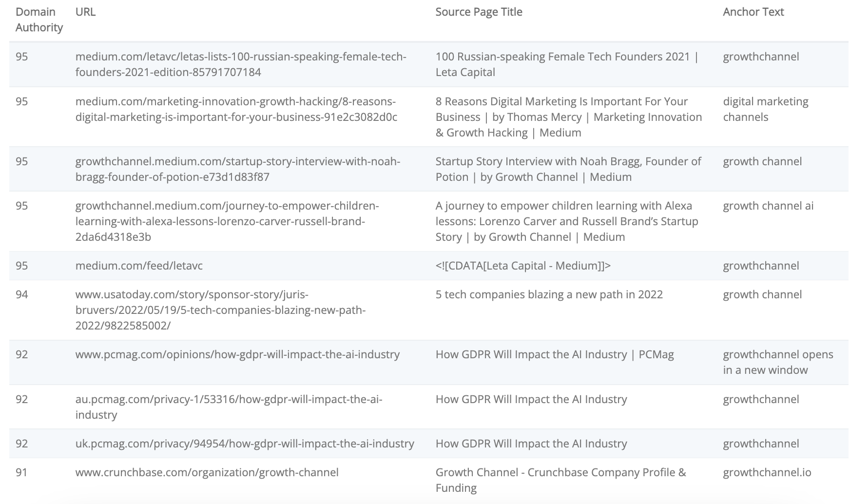Click the www.pcmag.com opinions GDPR URL
850x504 pixels.
coord(237,354)
